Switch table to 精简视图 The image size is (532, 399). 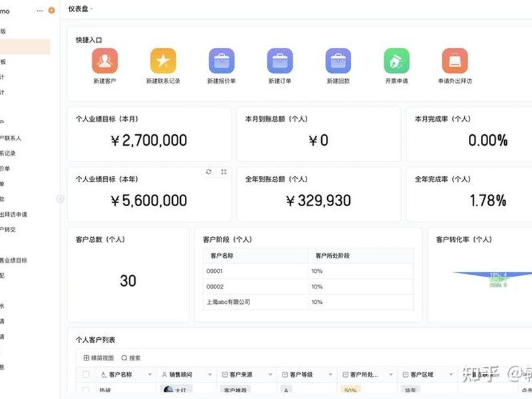pyautogui.click(x=98, y=358)
